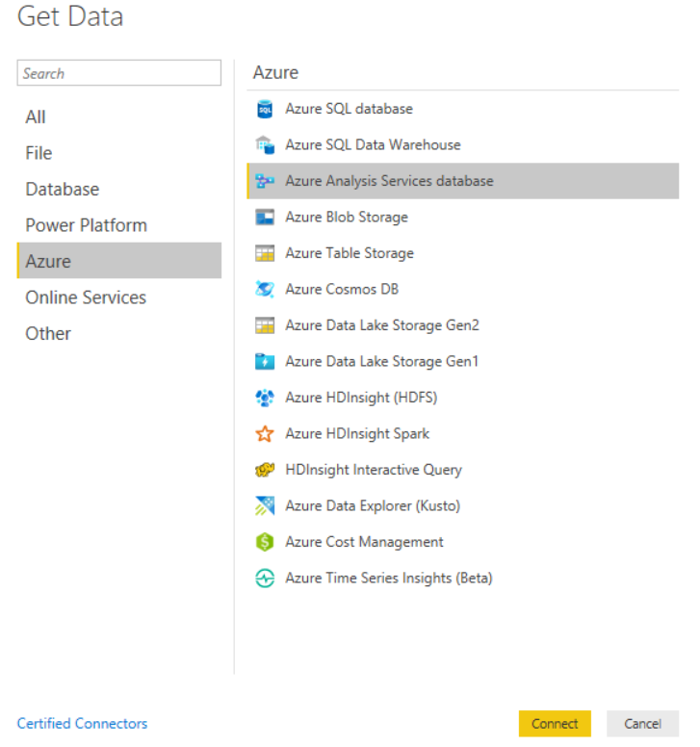
Task: Select 'Azure Cosmos DB' text
Action: coord(342,289)
